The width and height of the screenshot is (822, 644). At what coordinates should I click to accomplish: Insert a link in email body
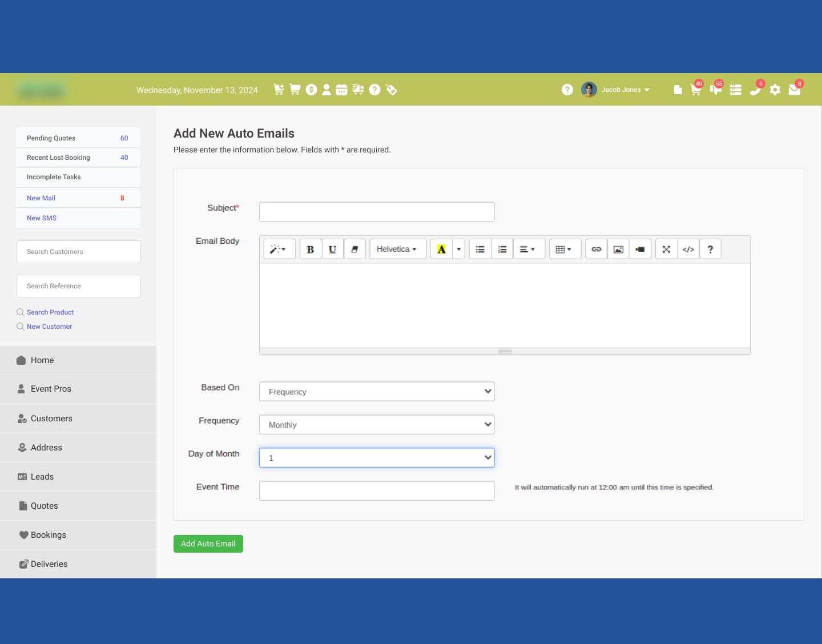[x=597, y=249]
